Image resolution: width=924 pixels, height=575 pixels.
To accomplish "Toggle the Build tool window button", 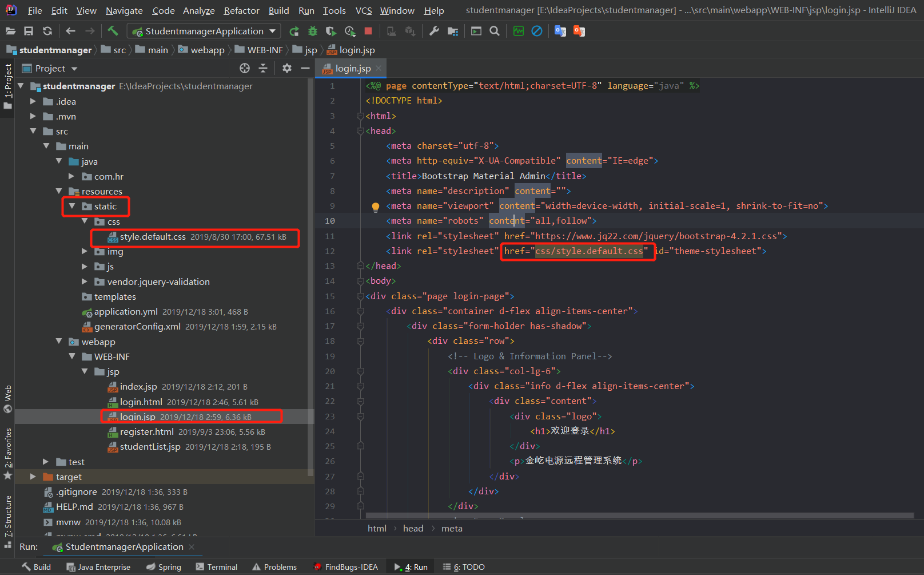I will pos(37,567).
